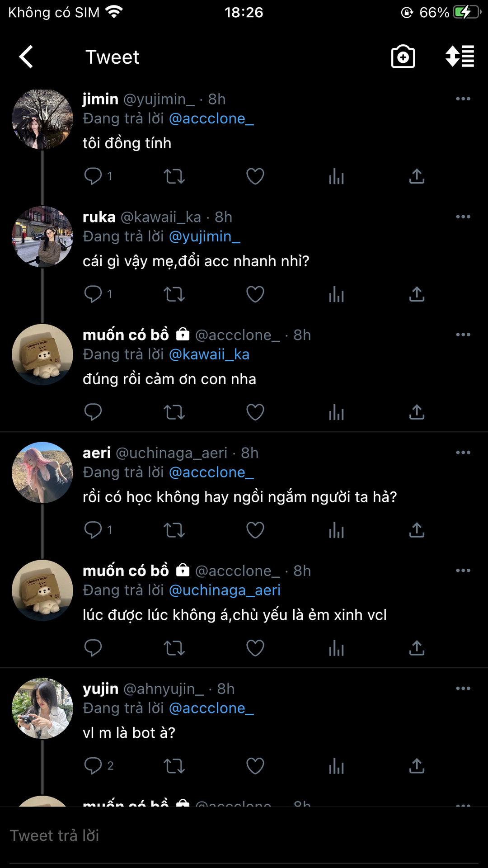The image size is (488, 868).
Task: Tap share icon on jimin's tweet
Action: coord(417,176)
